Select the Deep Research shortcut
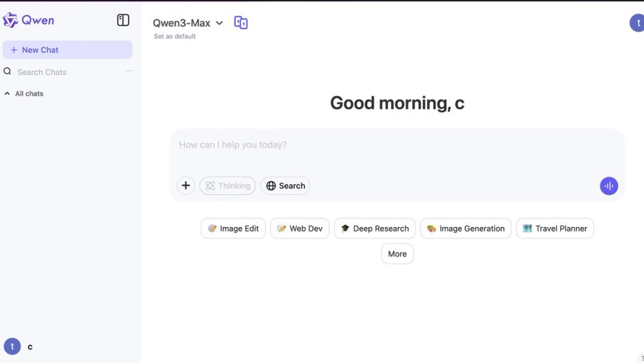The image size is (644, 363). 375,229
